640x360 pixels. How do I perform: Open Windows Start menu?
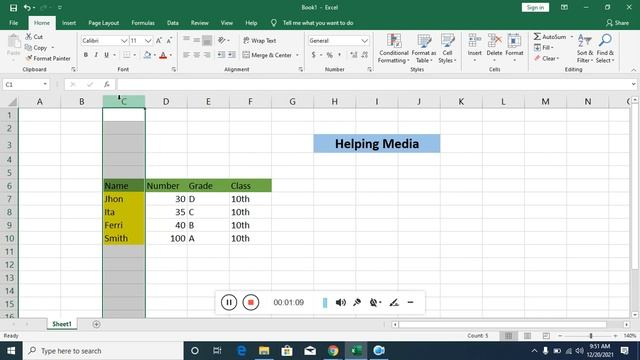[11, 351]
